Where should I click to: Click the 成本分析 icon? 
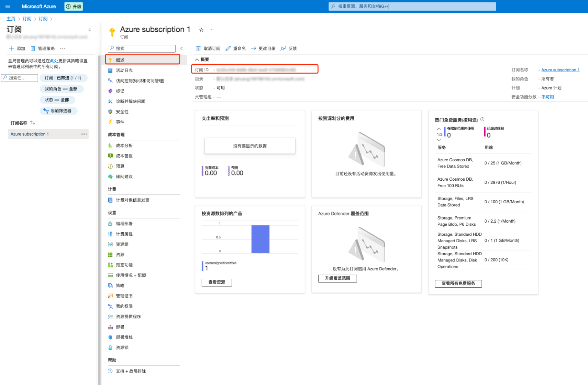110,146
